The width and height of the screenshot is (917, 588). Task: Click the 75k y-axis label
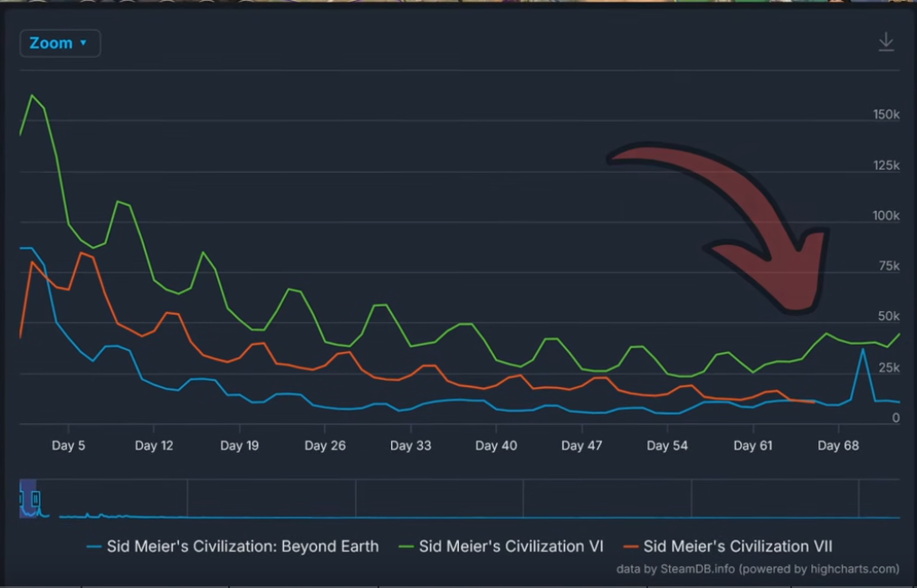(x=889, y=266)
